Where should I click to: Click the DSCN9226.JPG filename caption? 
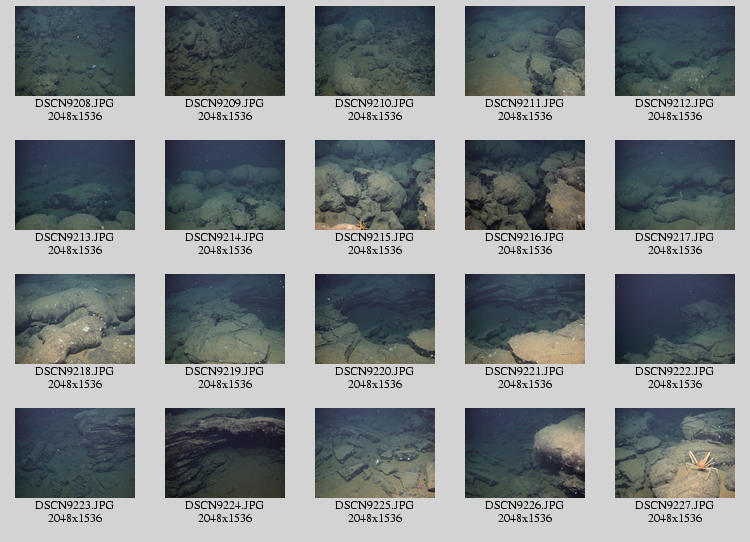click(525, 505)
